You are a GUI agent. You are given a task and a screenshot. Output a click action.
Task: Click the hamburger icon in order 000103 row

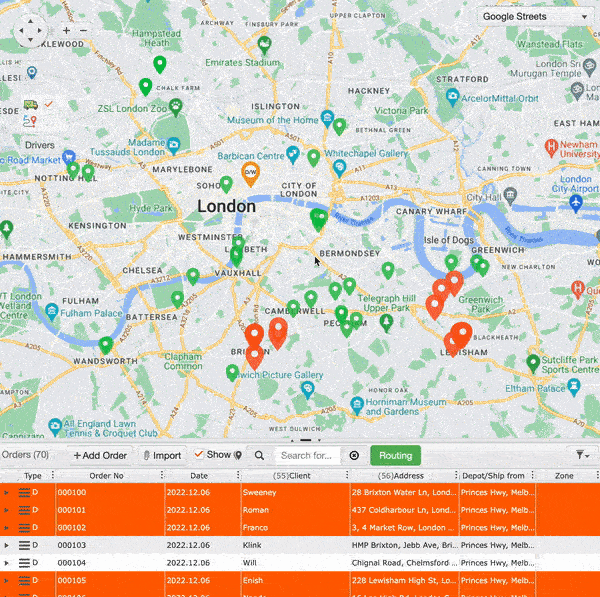(x=24, y=545)
